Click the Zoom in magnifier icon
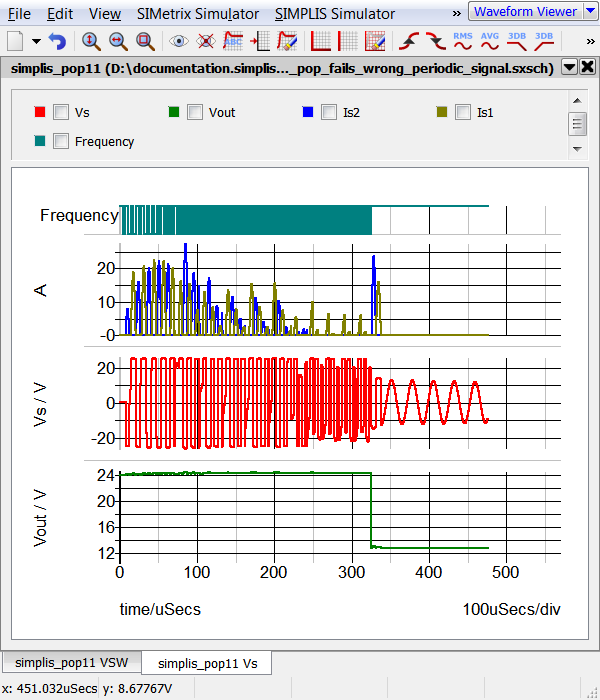The image size is (600, 700). point(91,41)
